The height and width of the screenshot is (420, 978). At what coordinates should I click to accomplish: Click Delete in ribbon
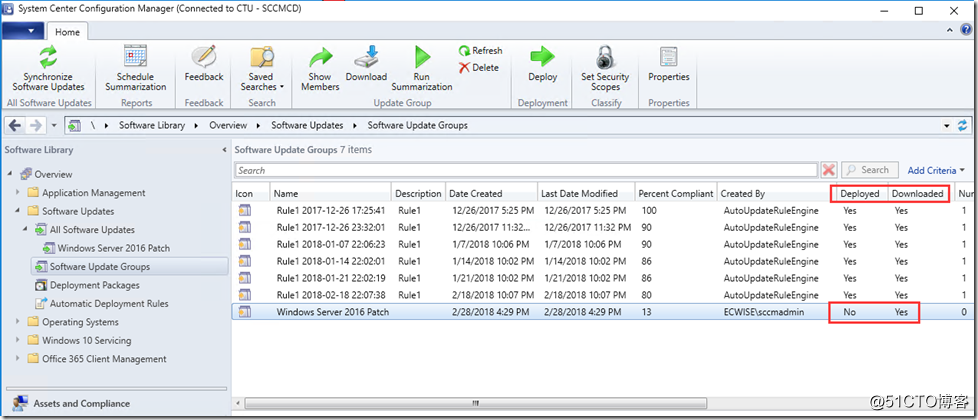pos(479,67)
